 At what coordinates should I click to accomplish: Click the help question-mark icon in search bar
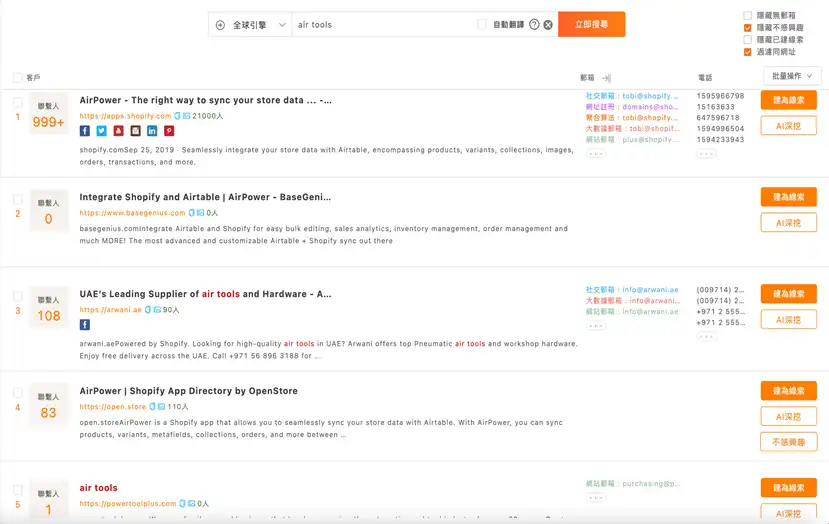point(534,24)
